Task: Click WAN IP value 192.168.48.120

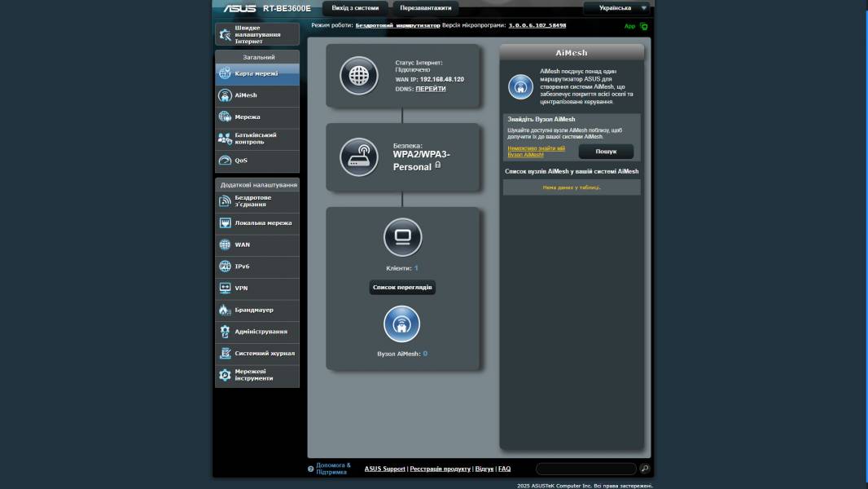Action: point(442,80)
